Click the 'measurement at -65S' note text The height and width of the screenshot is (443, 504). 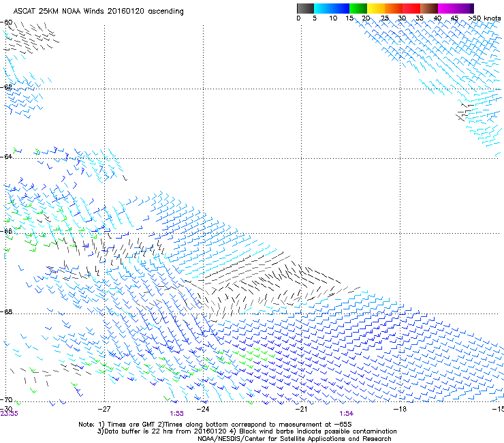coord(317,425)
